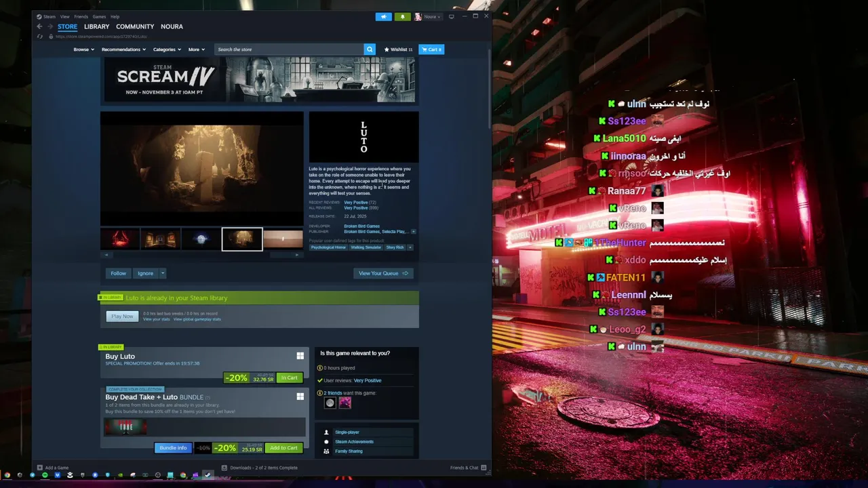
Task: Open the dropdown arrow next to Ignore
Action: pos(162,273)
